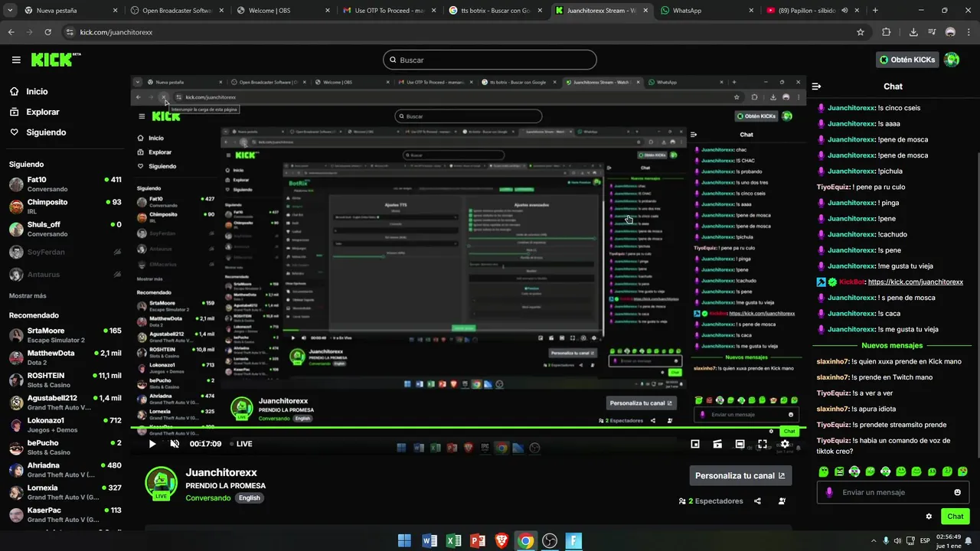Expand Mostrar más in sidebar
This screenshot has width=980, height=551.
[28, 295]
